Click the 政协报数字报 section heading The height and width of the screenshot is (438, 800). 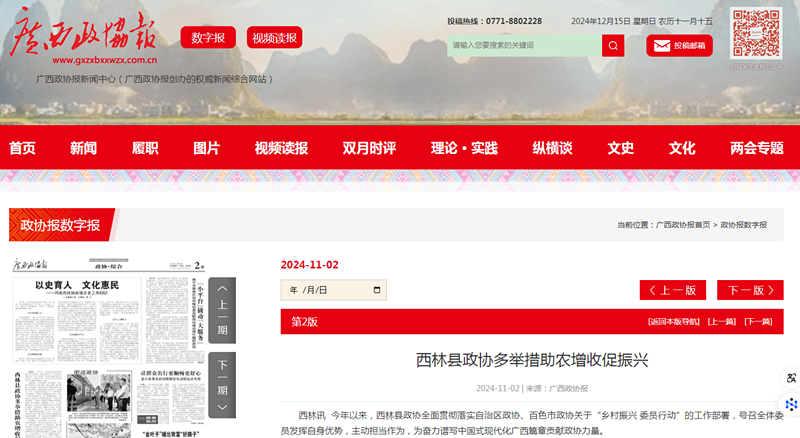[x=60, y=225]
